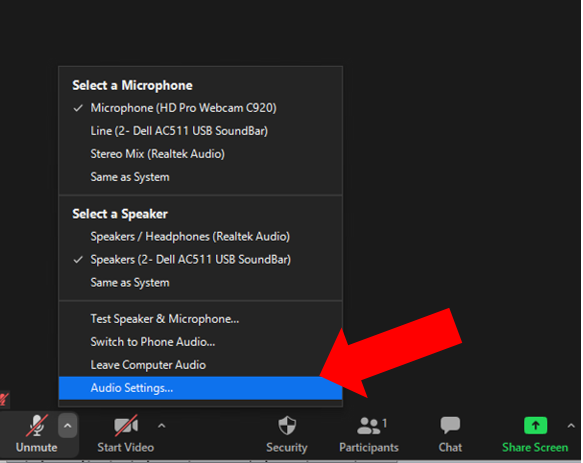Screen dimensions: 583x463
Task: Expand the video options arrow beside Start Video
Action: pyautogui.click(x=161, y=425)
